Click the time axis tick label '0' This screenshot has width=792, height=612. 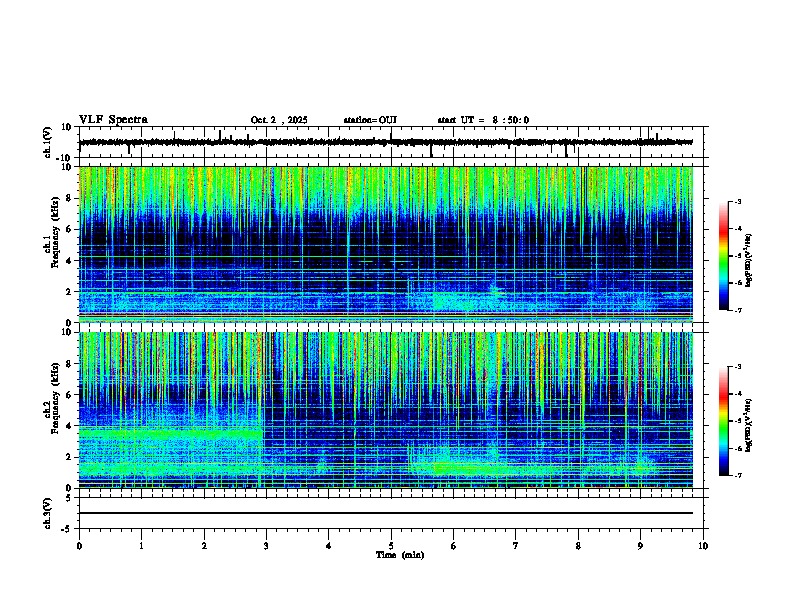tap(79, 546)
